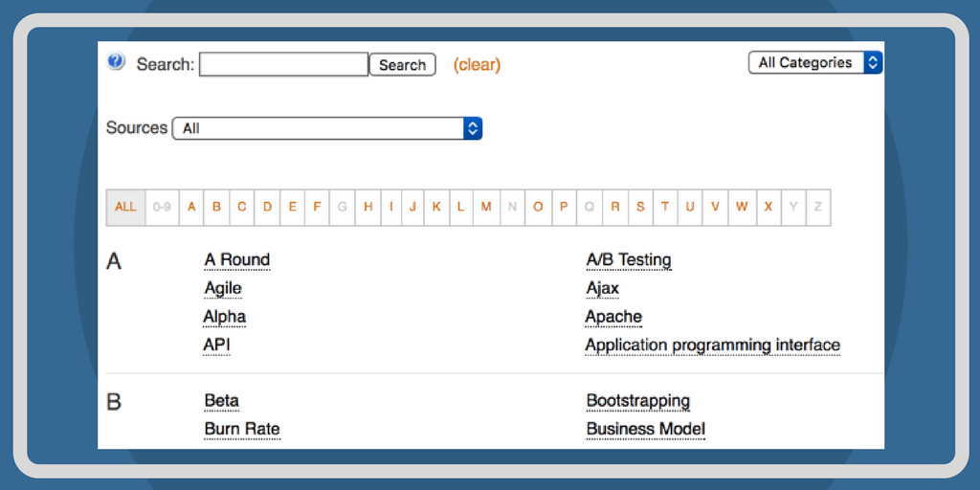
Task: View the Agile glossary entry
Action: [223, 288]
